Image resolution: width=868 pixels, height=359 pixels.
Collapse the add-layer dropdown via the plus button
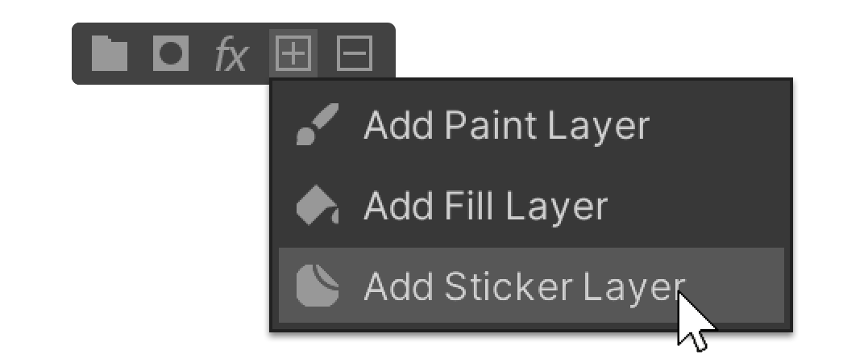pos(293,54)
